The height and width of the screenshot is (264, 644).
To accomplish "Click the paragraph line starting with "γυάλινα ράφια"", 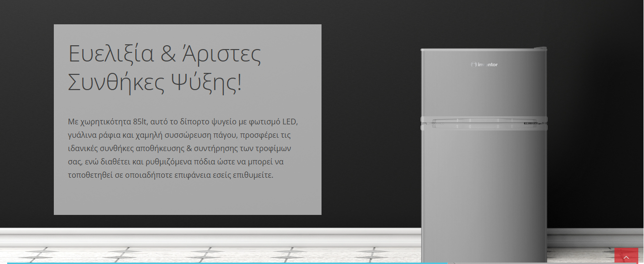I will pos(182,135).
